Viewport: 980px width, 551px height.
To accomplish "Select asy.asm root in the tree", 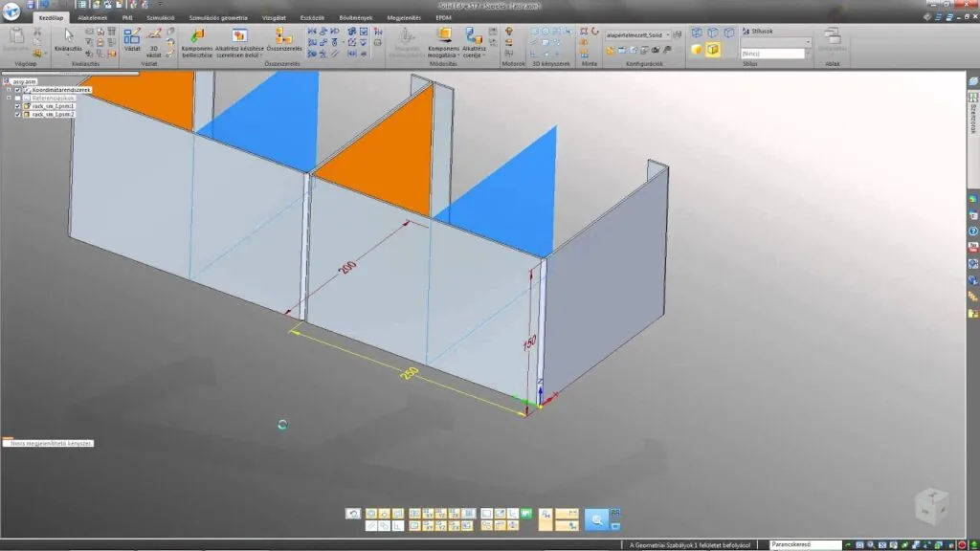I will pyautogui.click(x=24, y=81).
